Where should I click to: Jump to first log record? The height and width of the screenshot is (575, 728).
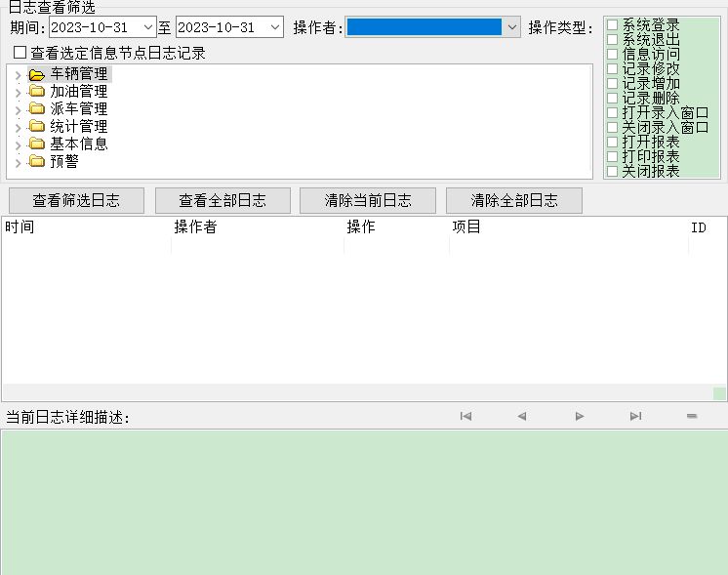pyautogui.click(x=465, y=416)
